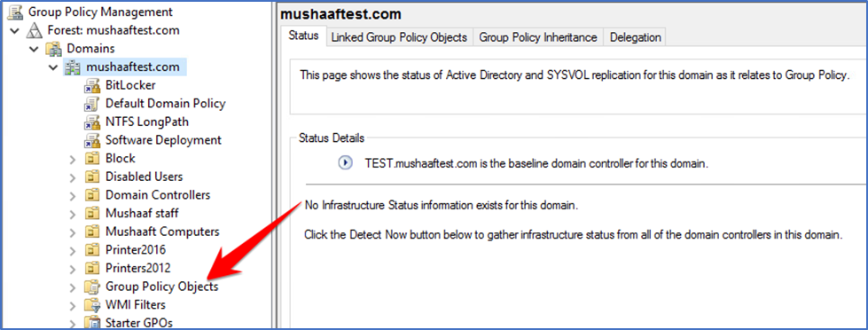This screenshot has height=330, width=868.
Task: Click the NTFS LongPath GPO icon
Action: coord(91,122)
